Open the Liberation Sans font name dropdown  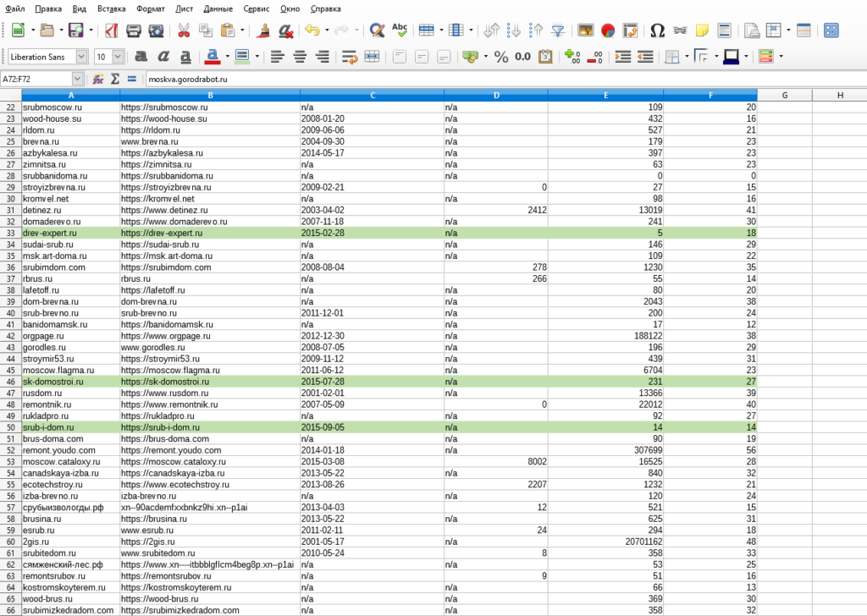point(81,57)
